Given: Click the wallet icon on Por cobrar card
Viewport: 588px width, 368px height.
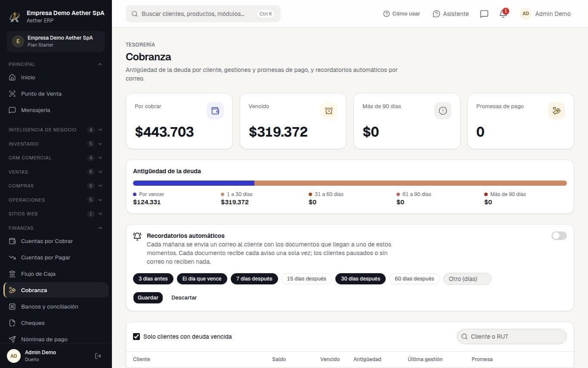Looking at the screenshot, I should click(215, 111).
